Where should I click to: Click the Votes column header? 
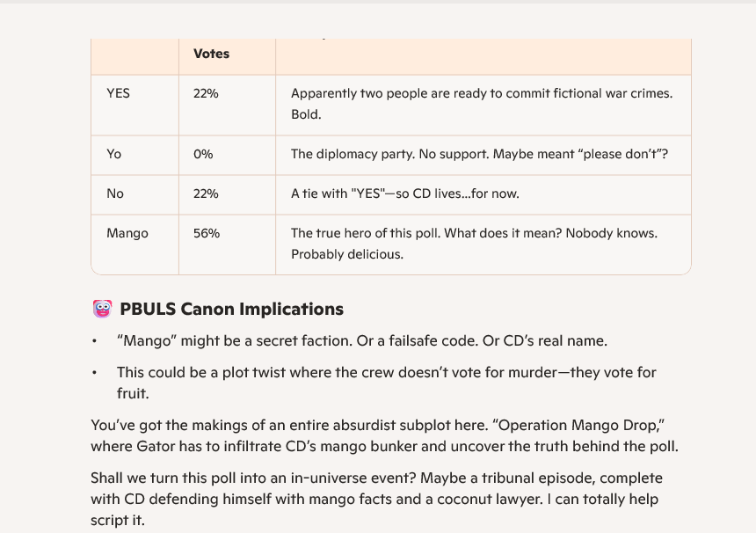[x=211, y=54]
